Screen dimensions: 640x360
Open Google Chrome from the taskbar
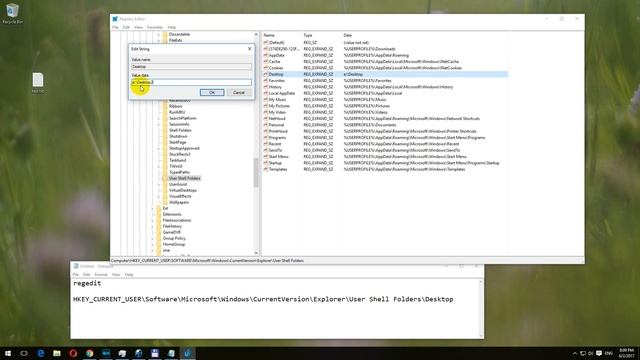coord(89,353)
